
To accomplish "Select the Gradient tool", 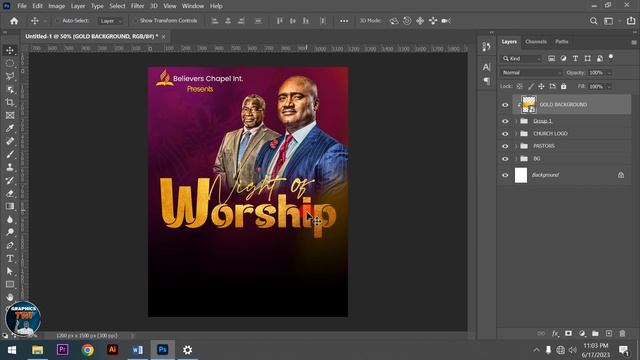I will coord(10,207).
